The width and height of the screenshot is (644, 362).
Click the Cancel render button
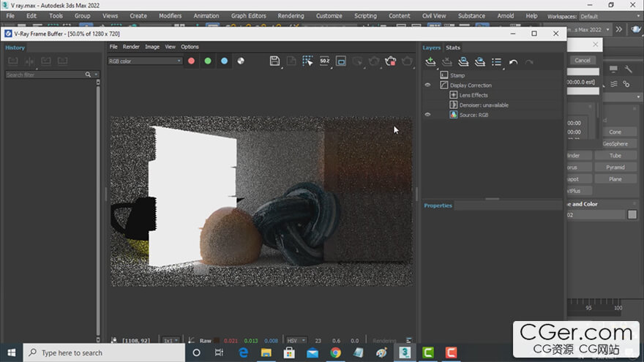(x=583, y=60)
